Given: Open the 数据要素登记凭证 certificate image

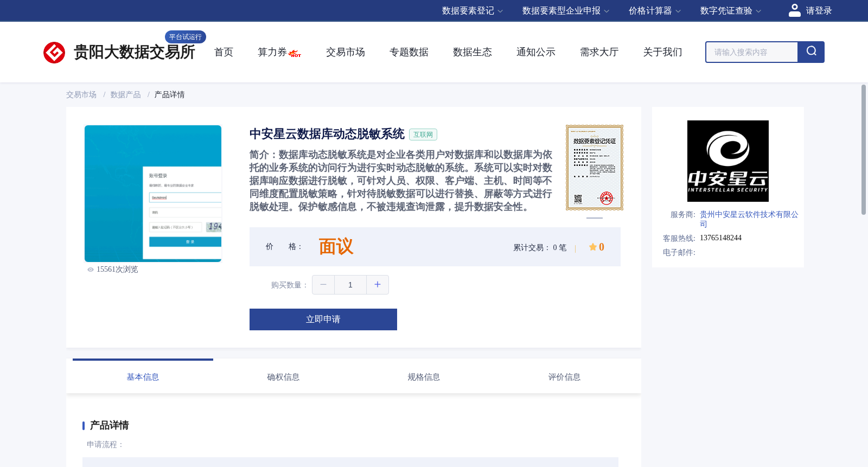Looking at the screenshot, I should 595,168.
